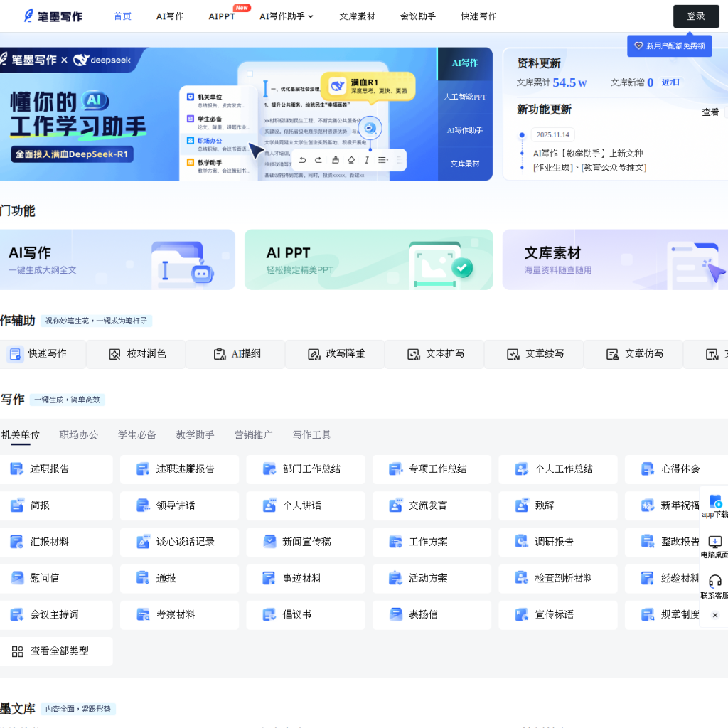The image size is (728, 728).
Task: Click the 简报 icon
Action: tap(17, 505)
